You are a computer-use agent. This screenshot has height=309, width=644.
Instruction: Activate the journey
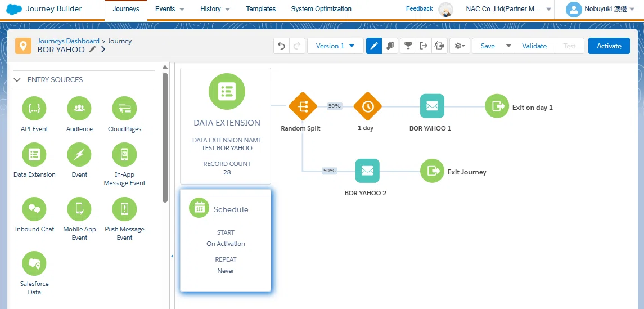pos(609,46)
